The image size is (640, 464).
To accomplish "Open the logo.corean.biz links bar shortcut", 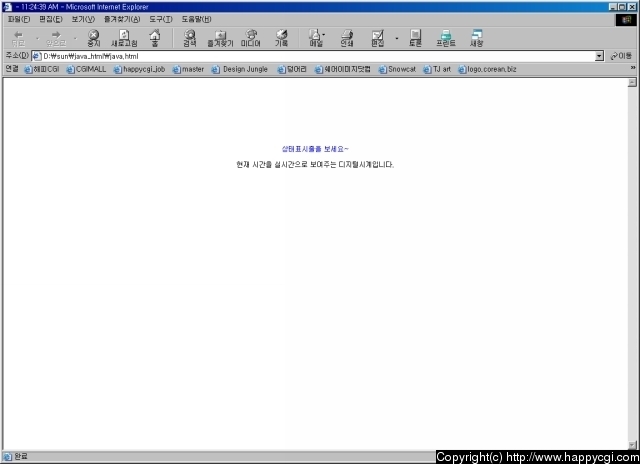I will click(487, 69).
